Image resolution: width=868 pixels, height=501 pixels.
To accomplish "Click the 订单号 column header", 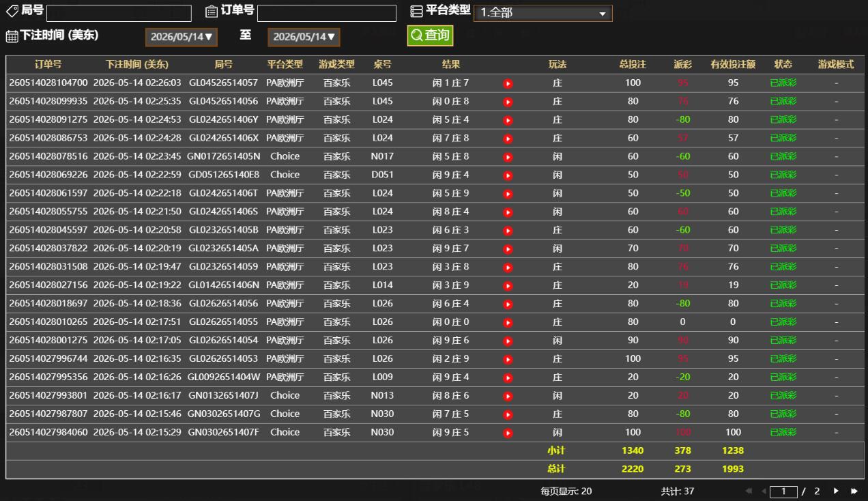I will tap(48, 65).
